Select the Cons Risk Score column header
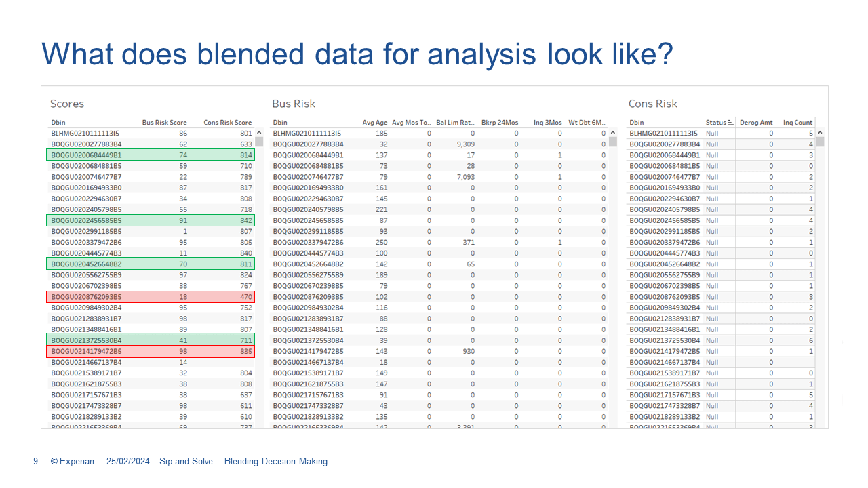The image size is (868, 488). (227, 123)
